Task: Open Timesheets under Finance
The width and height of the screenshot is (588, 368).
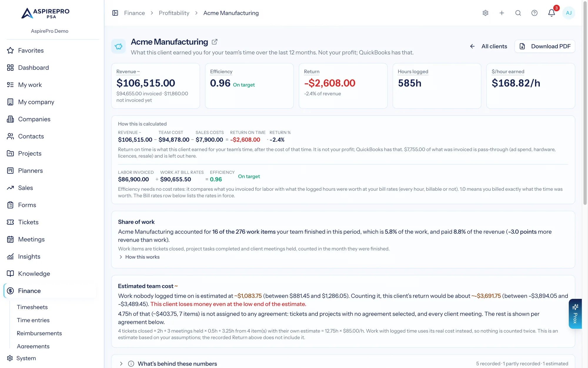Action: click(32, 307)
